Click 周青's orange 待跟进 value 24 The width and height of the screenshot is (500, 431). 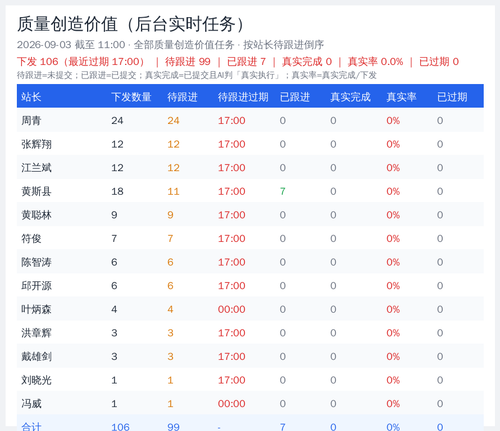pos(173,121)
